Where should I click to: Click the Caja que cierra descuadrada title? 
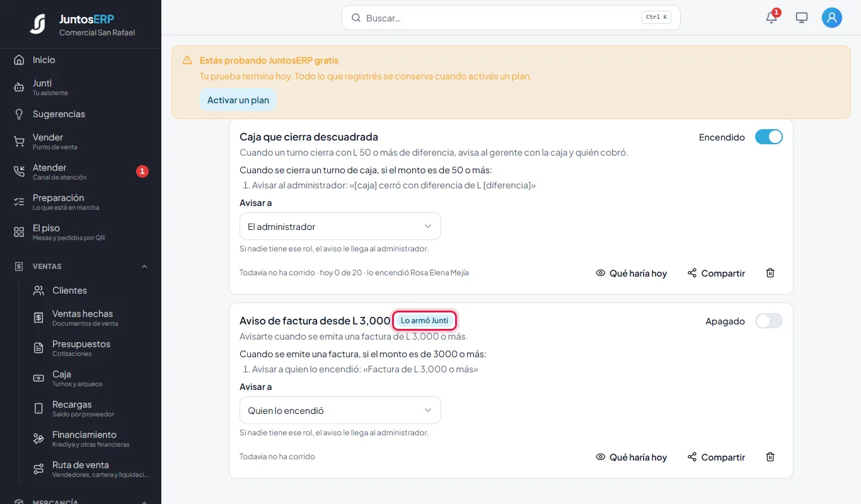tap(309, 137)
